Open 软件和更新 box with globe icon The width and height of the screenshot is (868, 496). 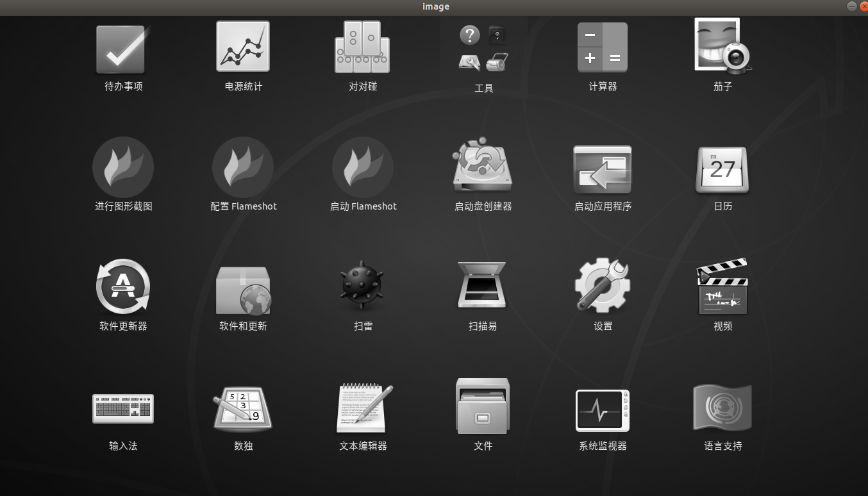244,290
